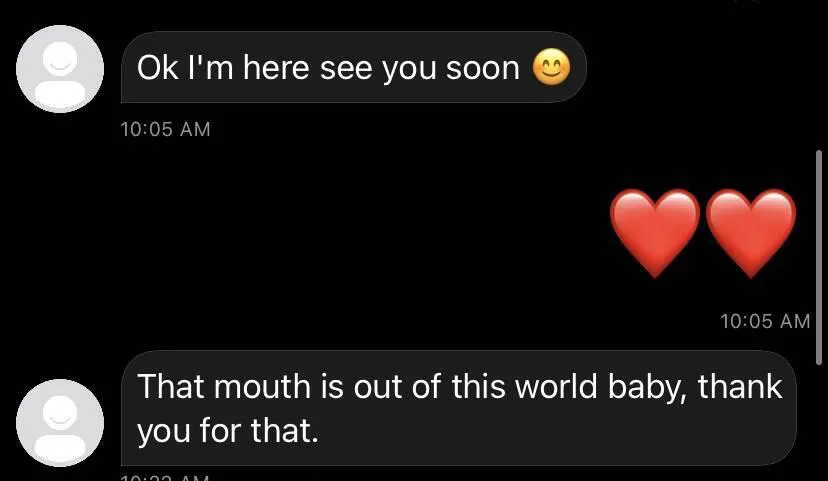The image size is (828, 481).
Task: Select the "Ok I'm here see you soon" bubble
Action: (x=354, y=67)
